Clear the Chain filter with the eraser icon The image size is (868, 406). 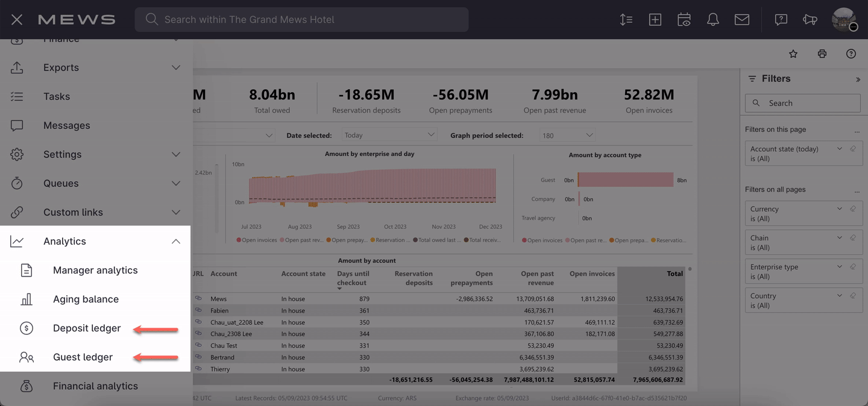[852, 238]
